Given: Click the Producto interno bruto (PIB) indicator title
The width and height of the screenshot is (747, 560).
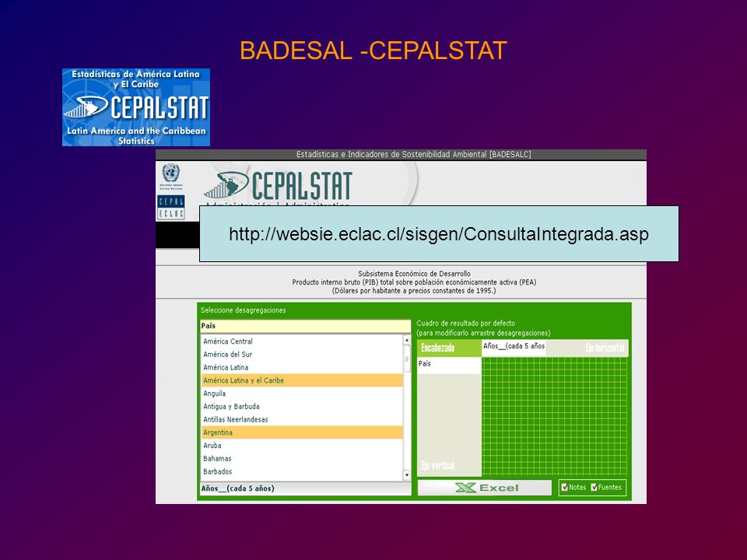Looking at the screenshot, I should click(414, 282).
